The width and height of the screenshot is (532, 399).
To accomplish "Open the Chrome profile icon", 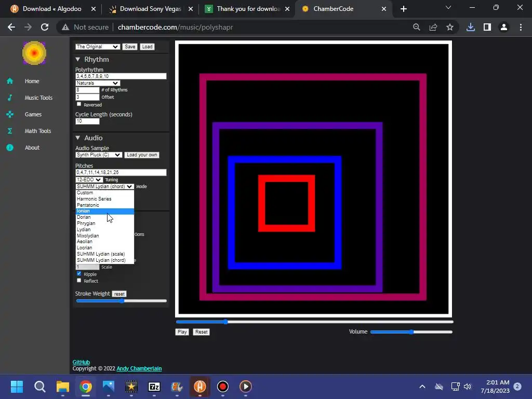I will (x=504, y=27).
